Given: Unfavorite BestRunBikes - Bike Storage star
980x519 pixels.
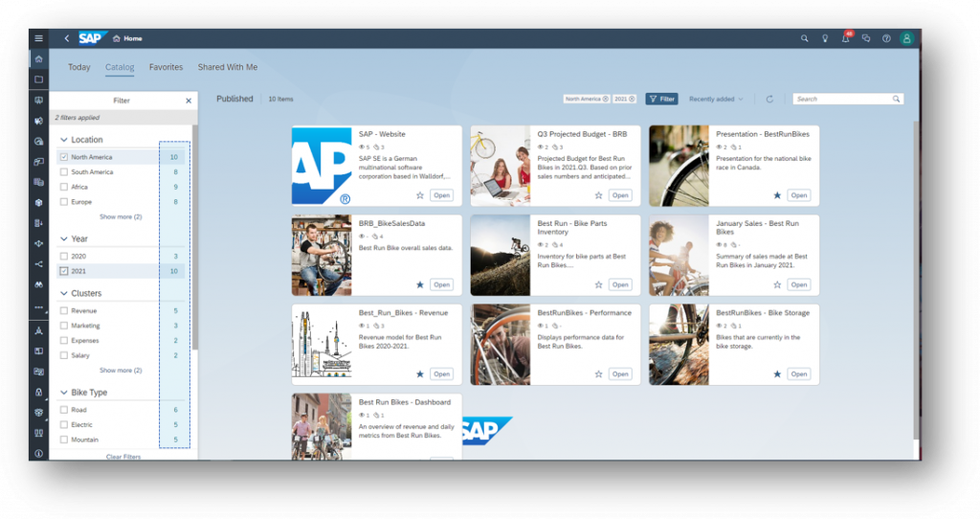Looking at the screenshot, I should click(x=777, y=374).
